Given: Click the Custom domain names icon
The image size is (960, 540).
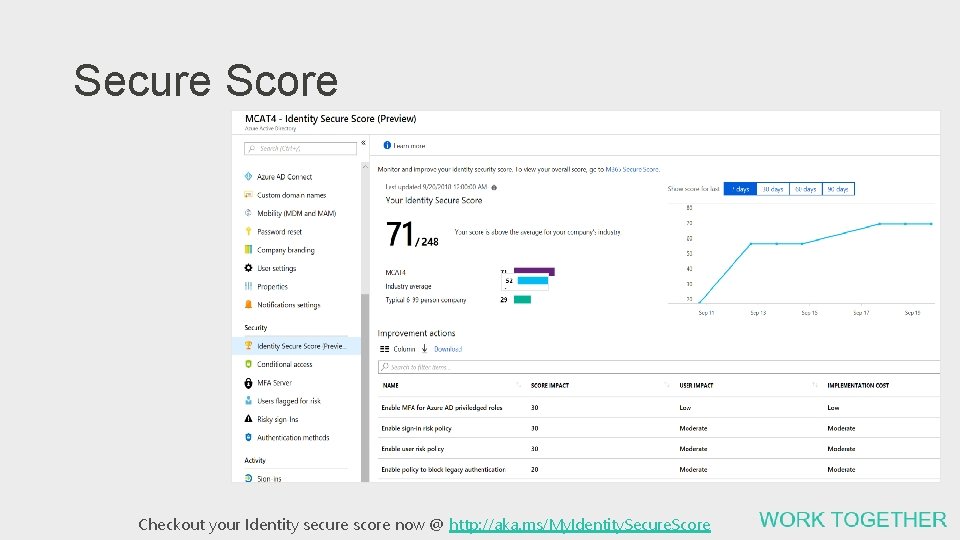Looking at the screenshot, I should [x=248, y=195].
